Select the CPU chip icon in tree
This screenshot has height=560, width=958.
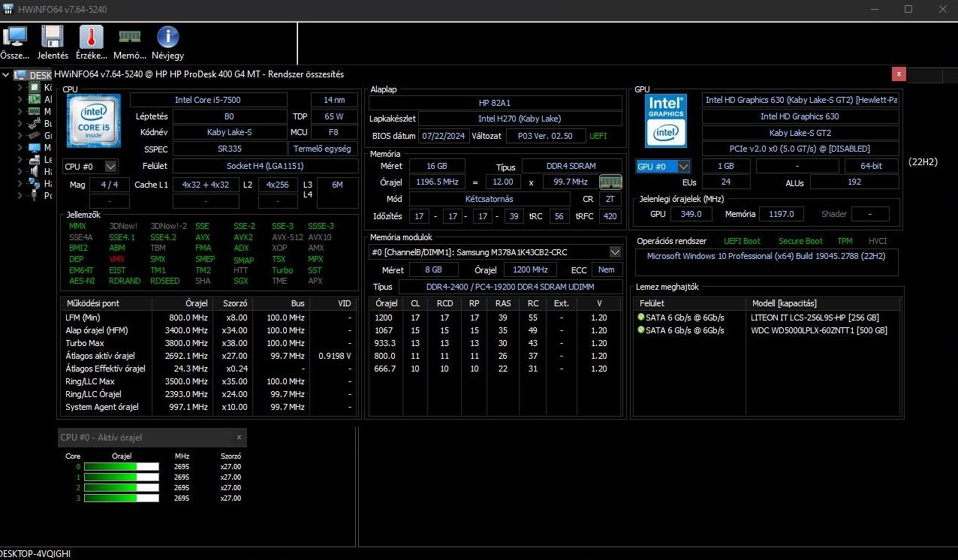point(35,87)
